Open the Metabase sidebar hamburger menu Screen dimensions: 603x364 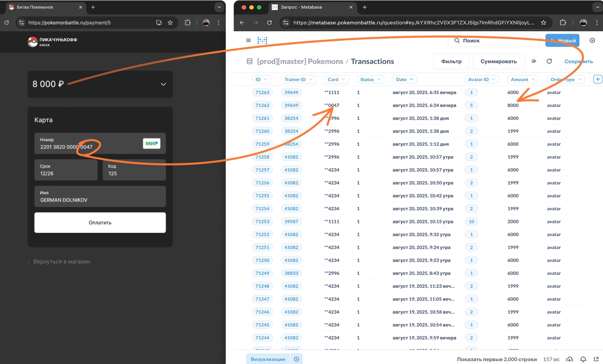point(248,40)
